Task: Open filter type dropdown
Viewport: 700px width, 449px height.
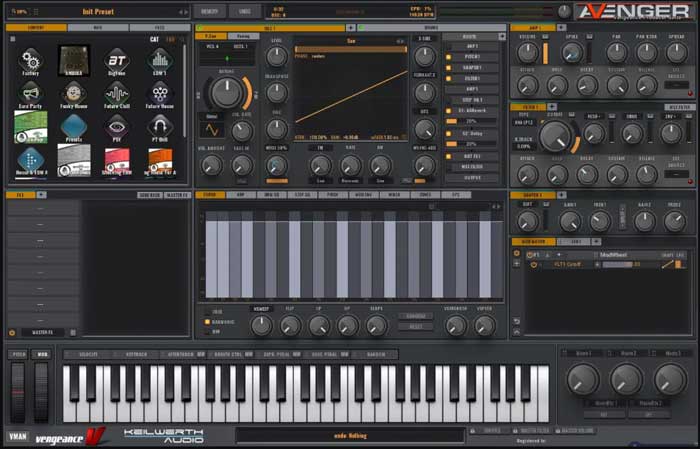Action: [x=524, y=122]
